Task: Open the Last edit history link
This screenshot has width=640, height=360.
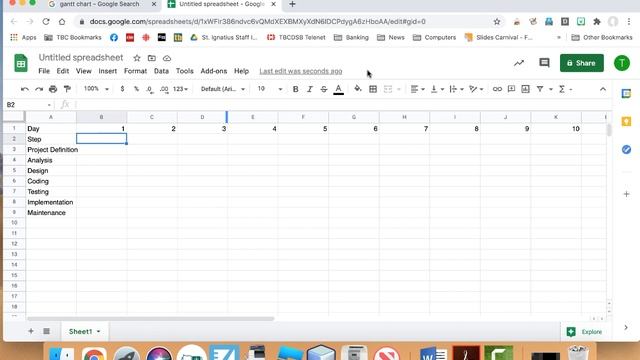Action: [x=301, y=71]
